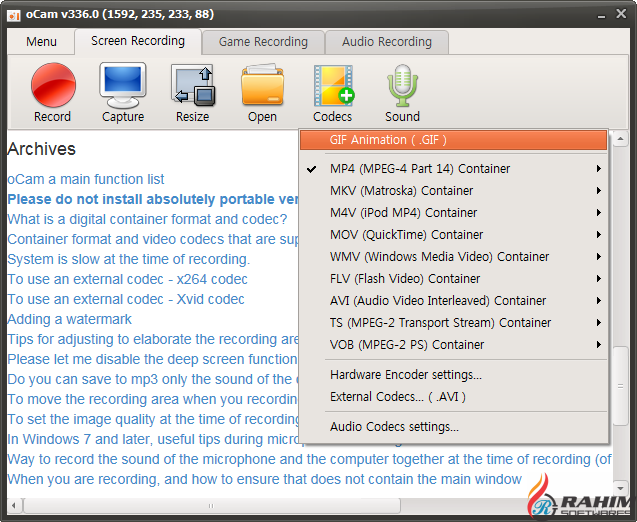Click the vertical scrollbar up arrow
Image resolution: width=637 pixels, height=522 pixels.
coord(620,139)
